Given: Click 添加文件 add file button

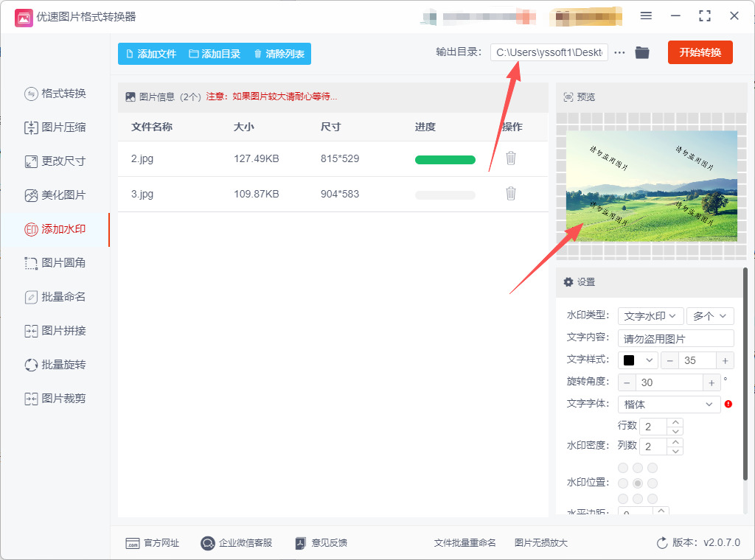Looking at the screenshot, I should (151, 54).
